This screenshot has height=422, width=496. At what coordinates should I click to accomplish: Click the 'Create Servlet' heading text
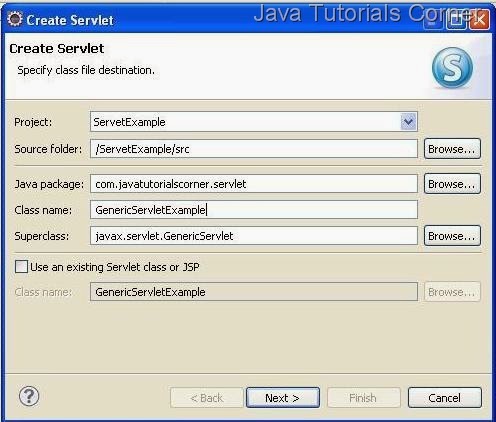click(57, 49)
